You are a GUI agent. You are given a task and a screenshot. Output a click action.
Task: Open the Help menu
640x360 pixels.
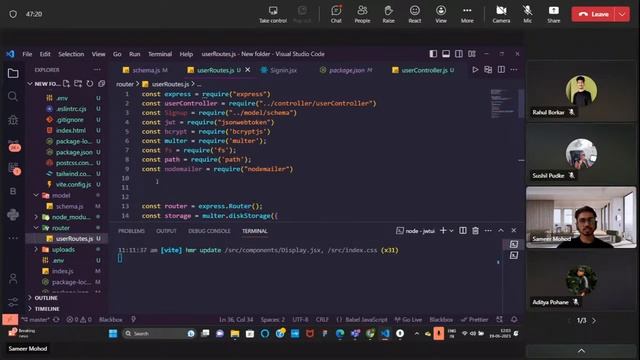click(x=186, y=54)
